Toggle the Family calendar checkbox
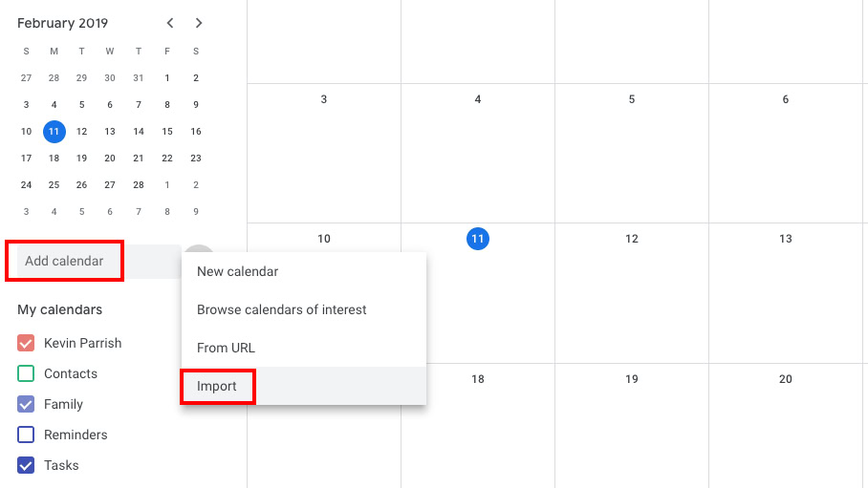This screenshot has height=488, width=868. 26,404
